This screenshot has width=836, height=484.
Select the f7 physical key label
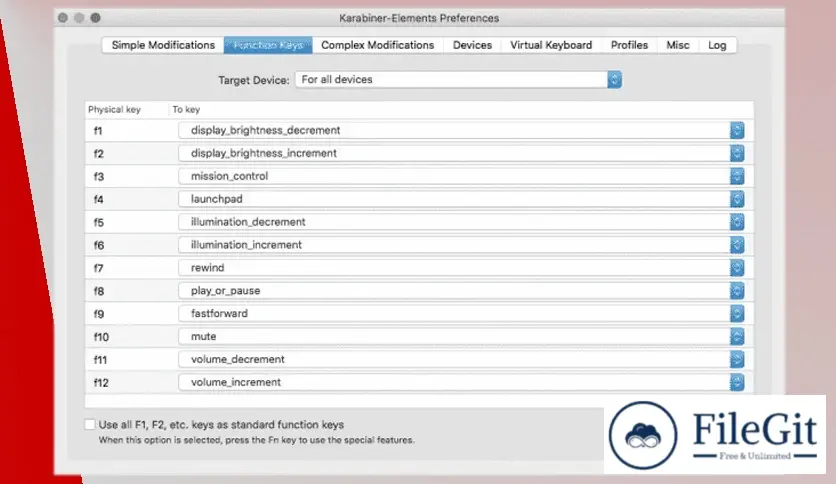pyautogui.click(x=99, y=268)
